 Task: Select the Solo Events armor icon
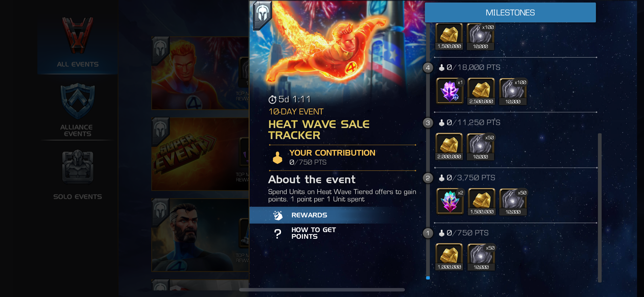pyautogui.click(x=78, y=167)
